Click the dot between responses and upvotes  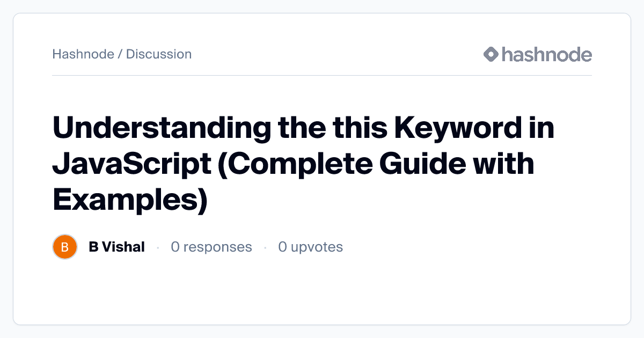click(265, 247)
